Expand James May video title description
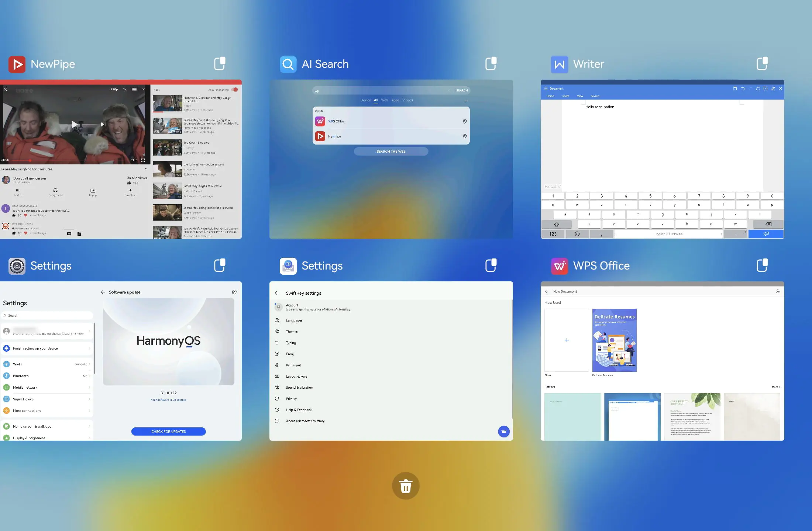Image resolution: width=812 pixels, height=531 pixels. pos(146,169)
